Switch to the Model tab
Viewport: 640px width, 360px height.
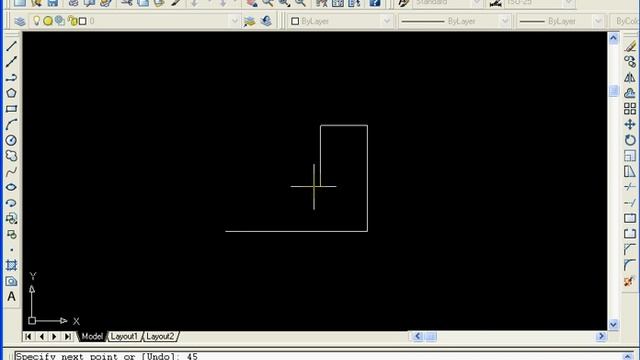click(92, 336)
